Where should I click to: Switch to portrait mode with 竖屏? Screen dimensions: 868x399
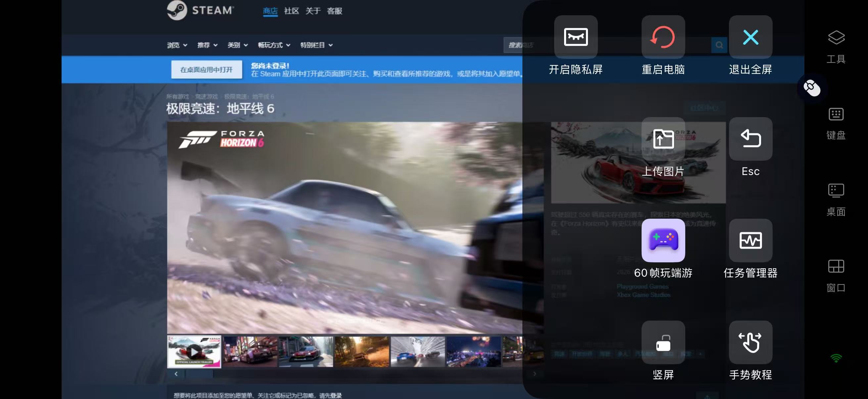click(663, 342)
